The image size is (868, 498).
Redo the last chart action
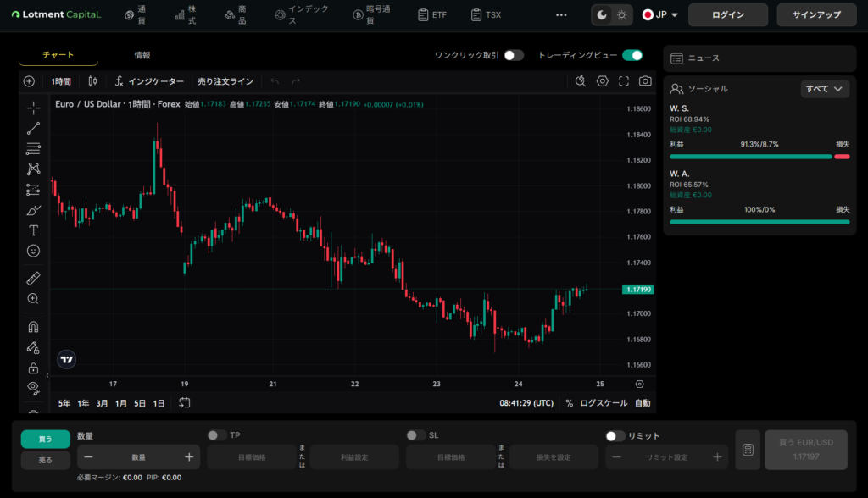pyautogui.click(x=296, y=81)
